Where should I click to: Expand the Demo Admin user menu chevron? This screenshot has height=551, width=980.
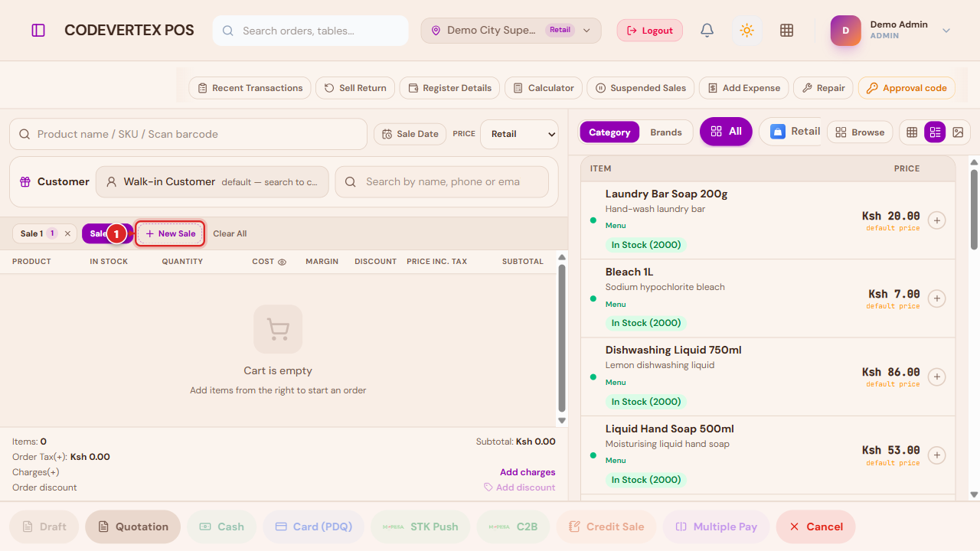tap(946, 31)
